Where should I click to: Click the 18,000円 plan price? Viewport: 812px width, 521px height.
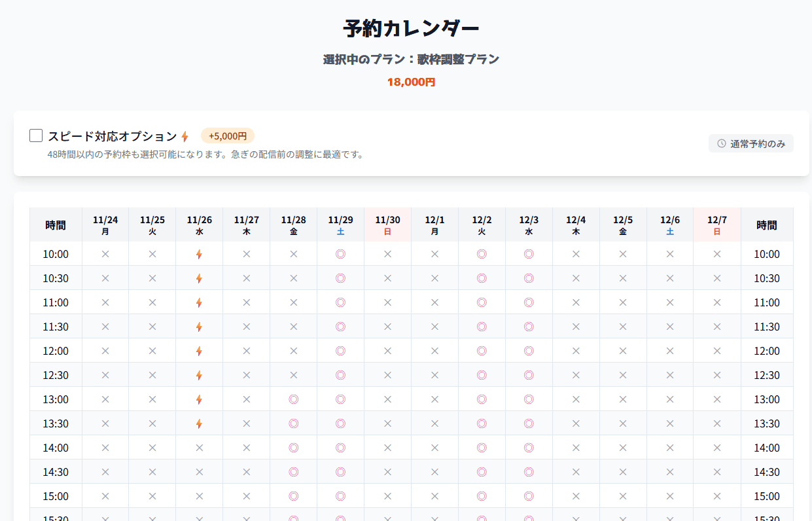click(x=411, y=82)
